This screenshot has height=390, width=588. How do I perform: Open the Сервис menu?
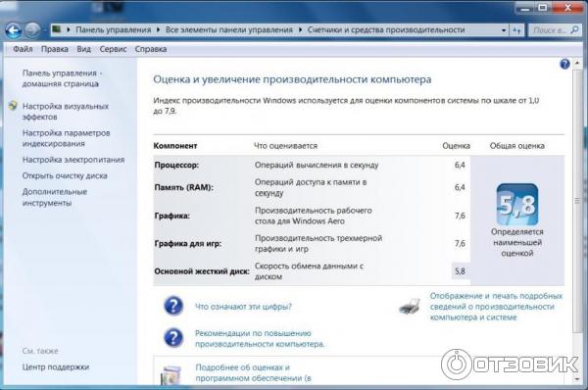[x=113, y=49]
